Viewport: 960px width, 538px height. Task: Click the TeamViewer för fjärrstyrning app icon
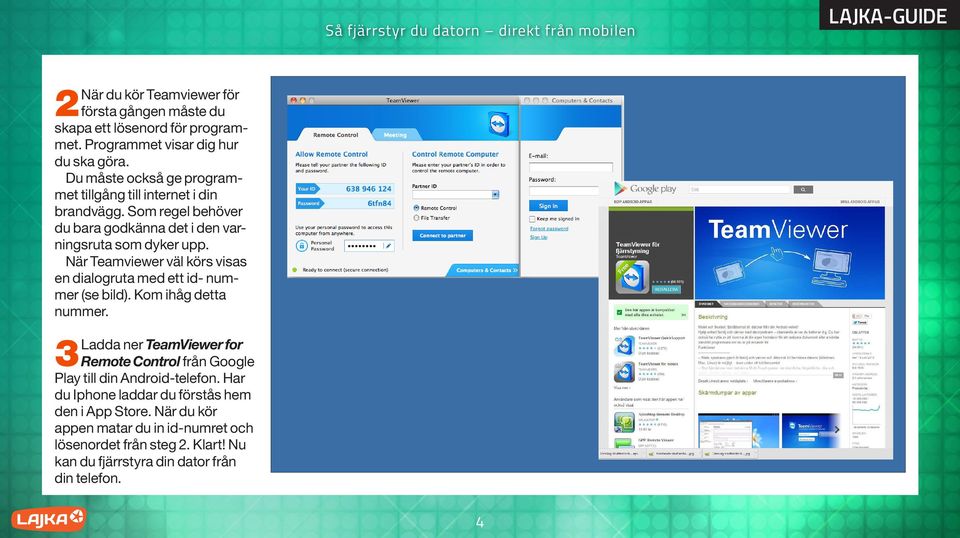point(632,277)
